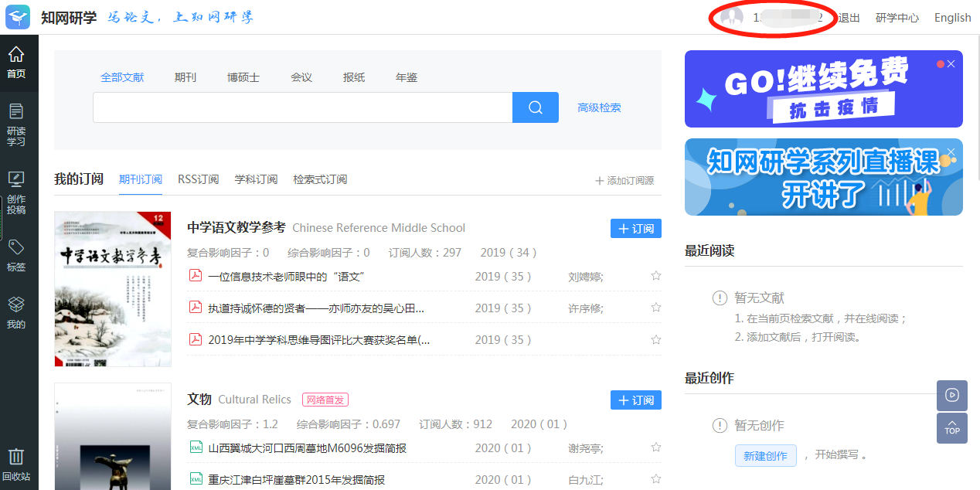Click author name 许序修
The height and width of the screenshot is (490, 980).
[586, 308]
